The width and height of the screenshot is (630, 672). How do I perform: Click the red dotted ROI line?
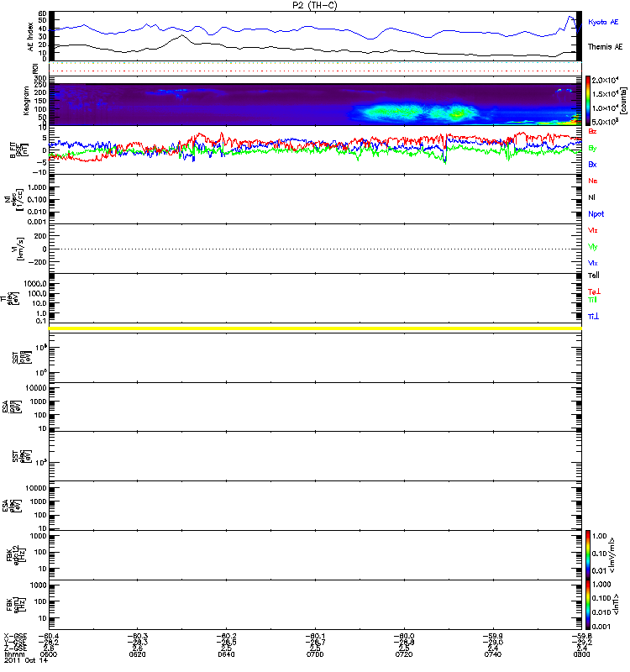click(x=315, y=71)
